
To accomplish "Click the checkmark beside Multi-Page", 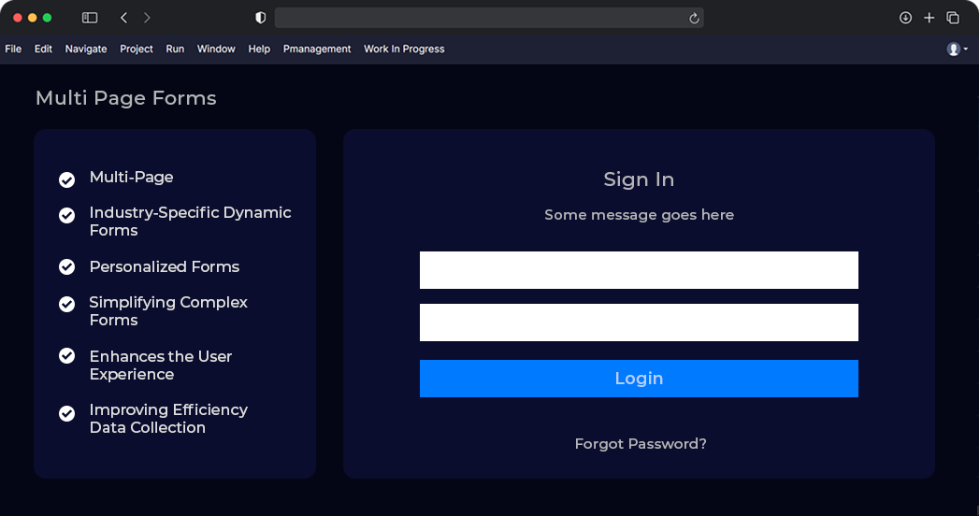I will (x=67, y=179).
